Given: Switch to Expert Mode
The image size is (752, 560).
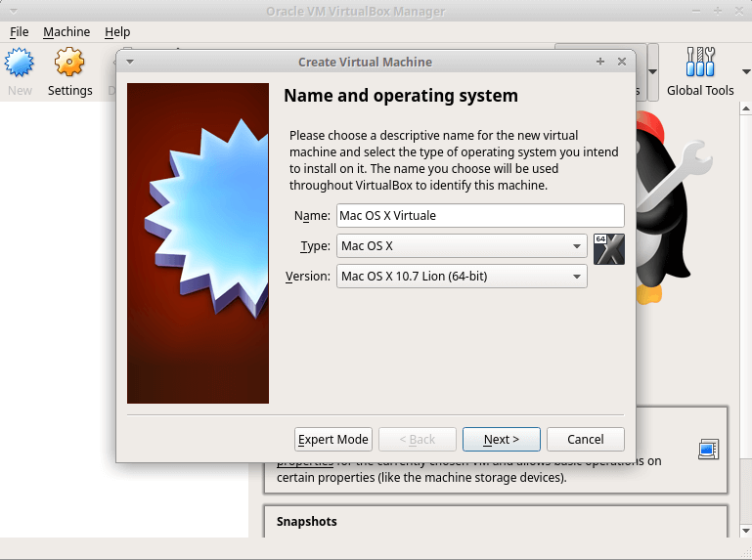Looking at the screenshot, I should pos(333,439).
